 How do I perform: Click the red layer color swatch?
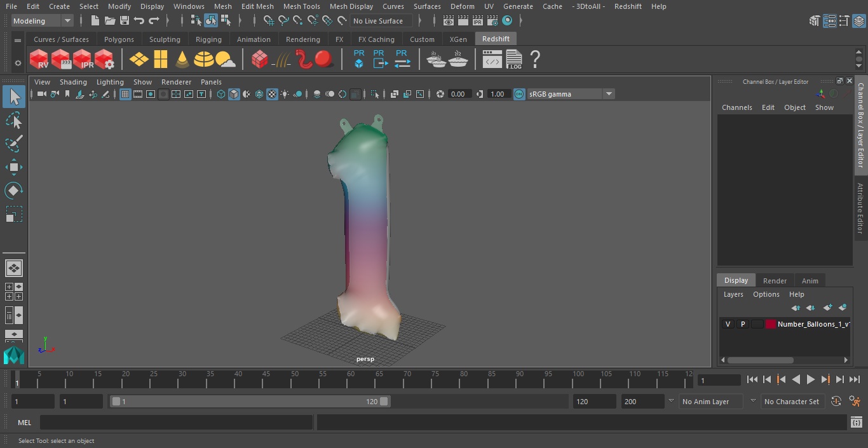tap(771, 324)
